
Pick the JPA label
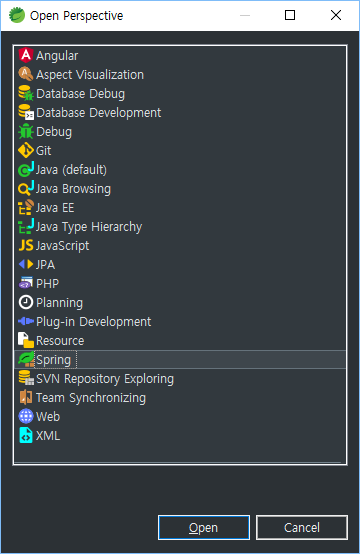[45, 265]
